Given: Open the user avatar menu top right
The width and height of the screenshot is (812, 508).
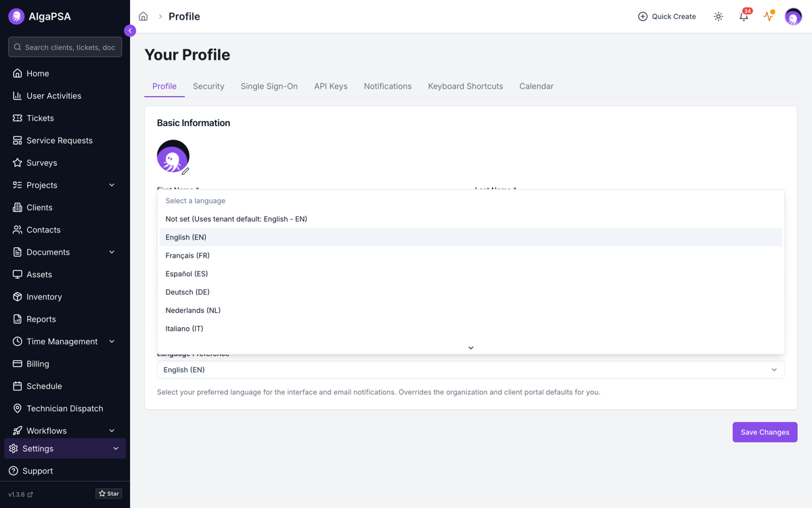Looking at the screenshot, I should pyautogui.click(x=793, y=16).
